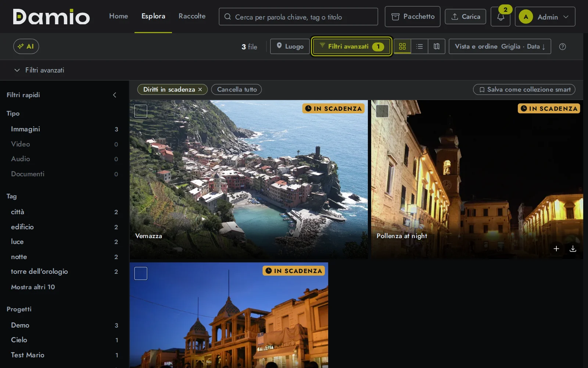Click the Admin avatar circle
588x368 pixels.
(x=526, y=17)
